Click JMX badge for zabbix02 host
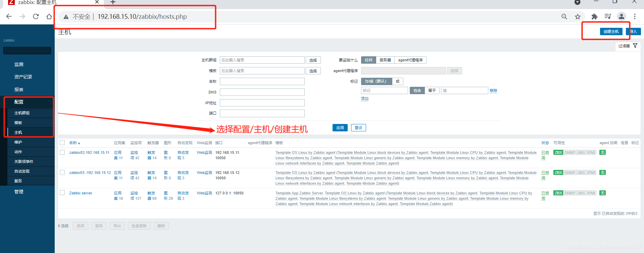 (581, 152)
